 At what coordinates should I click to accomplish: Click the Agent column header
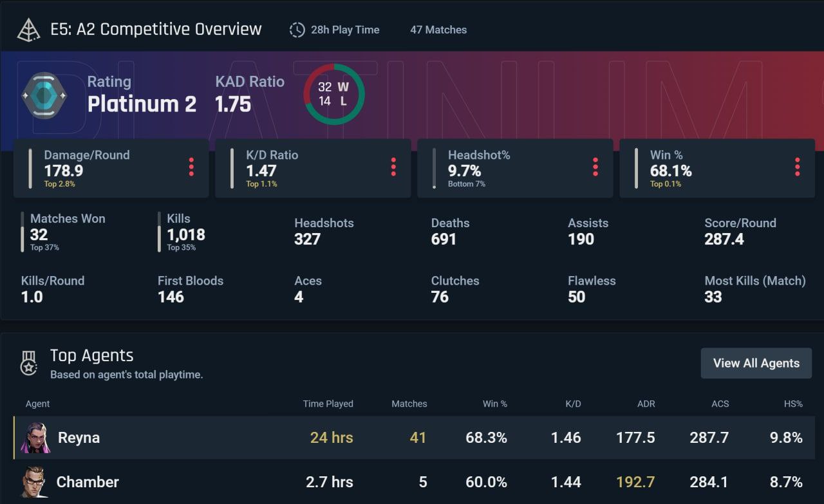[x=37, y=404]
